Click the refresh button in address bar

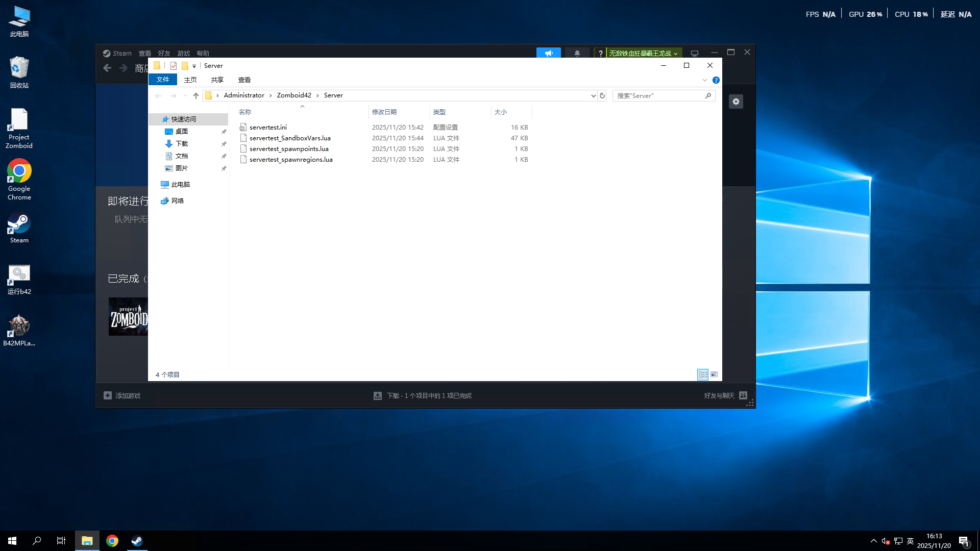pyautogui.click(x=602, y=95)
